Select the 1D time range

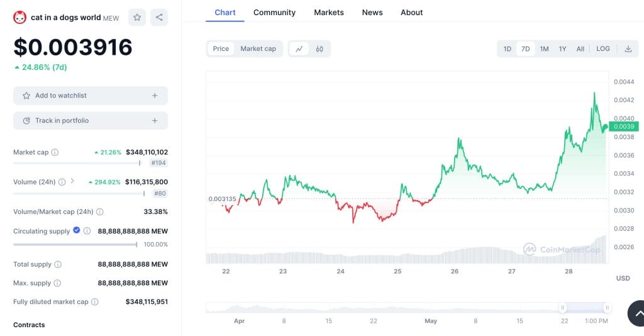(x=507, y=48)
